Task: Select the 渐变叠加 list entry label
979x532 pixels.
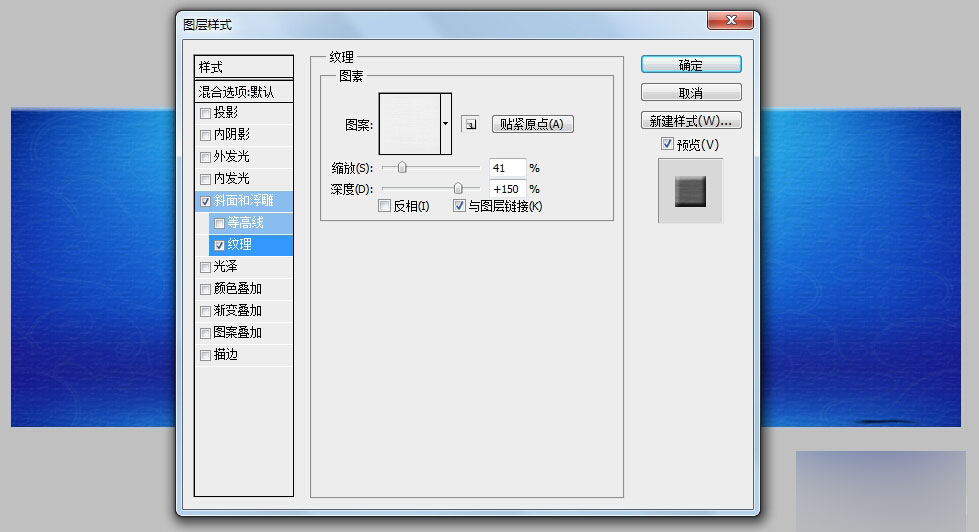Action: [x=237, y=310]
